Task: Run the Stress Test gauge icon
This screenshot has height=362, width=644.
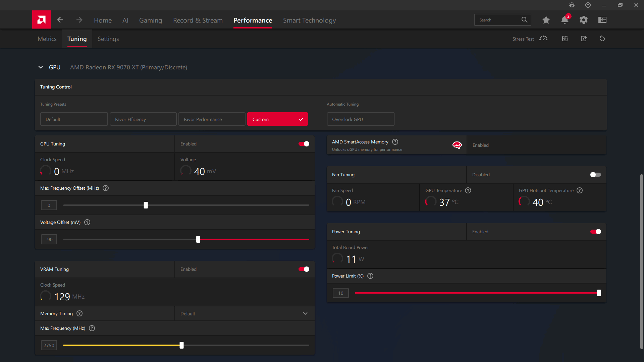Action: pos(543,39)
